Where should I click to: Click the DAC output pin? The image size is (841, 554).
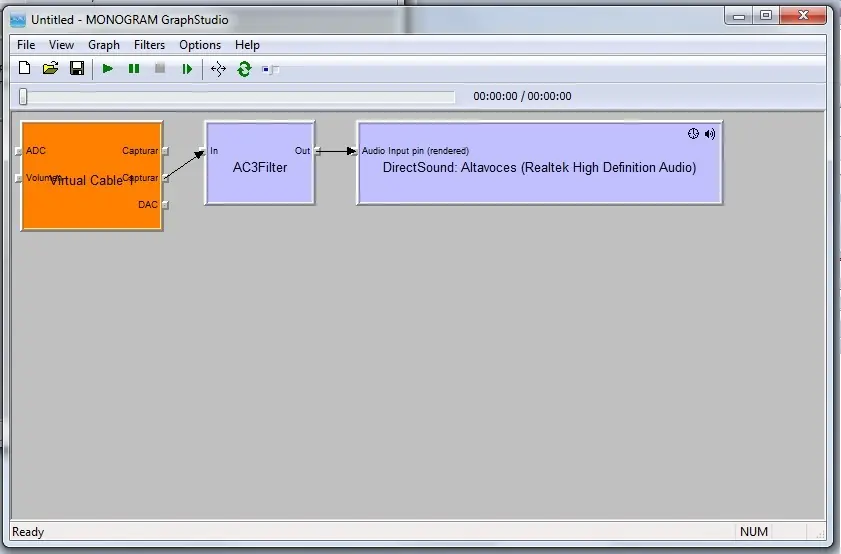coord(165,205)
